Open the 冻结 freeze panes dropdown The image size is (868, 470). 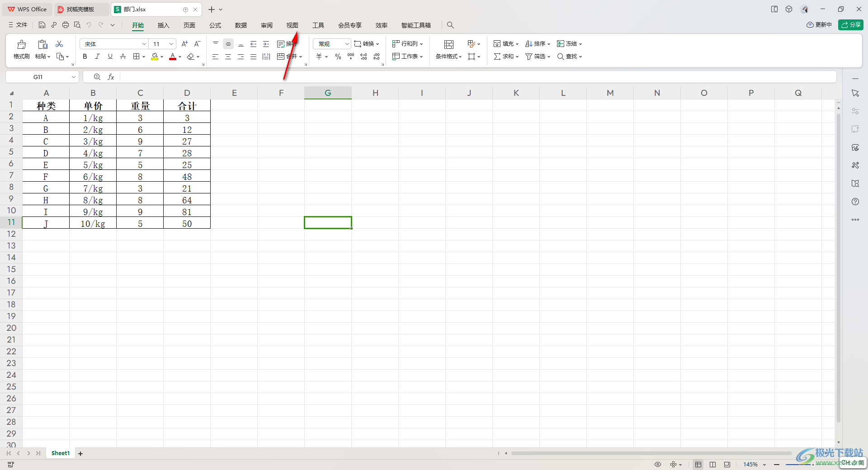[x=569, y=44]
